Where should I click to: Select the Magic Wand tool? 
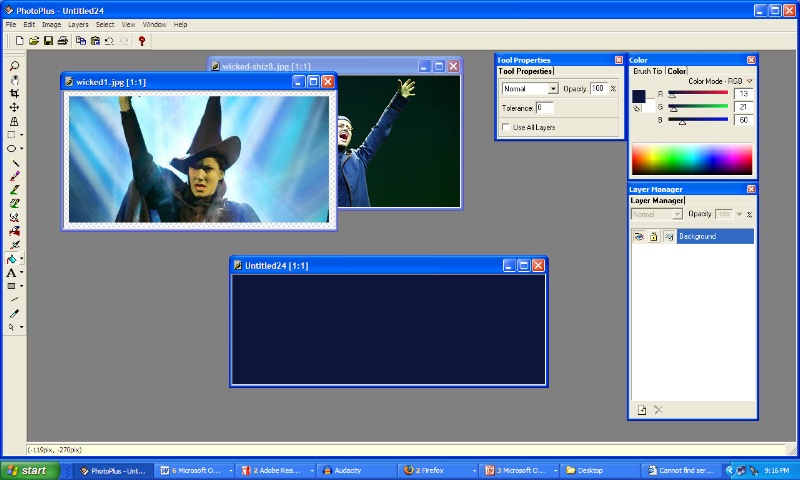[x=14, y=162]
